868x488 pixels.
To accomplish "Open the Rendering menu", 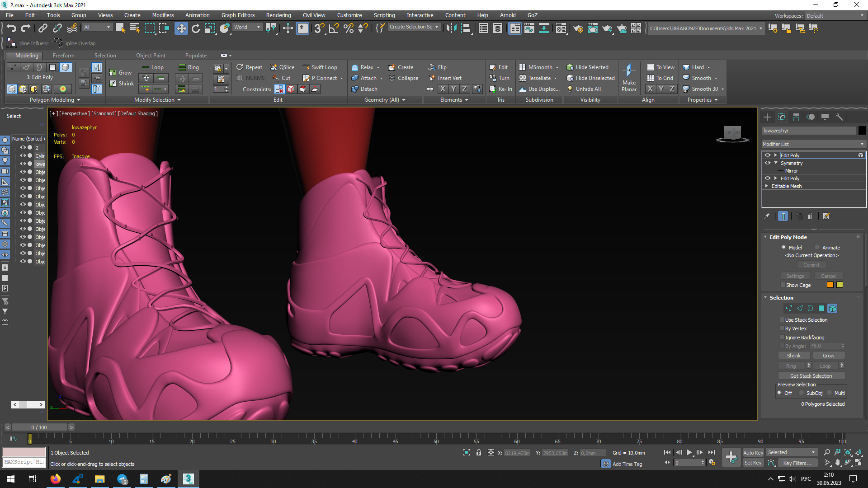I will [x=278, y=15].
